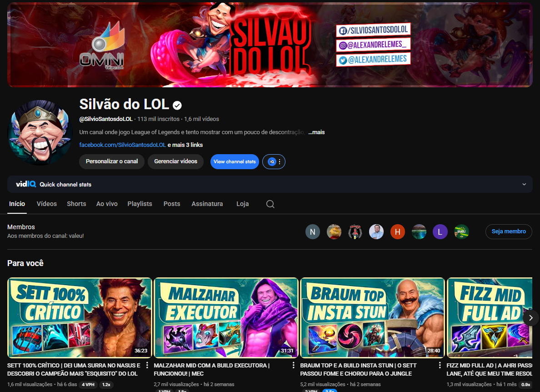This screenshot has width=540, height=392.
Task: Open the Shorts tab
Action: [76, 204]
